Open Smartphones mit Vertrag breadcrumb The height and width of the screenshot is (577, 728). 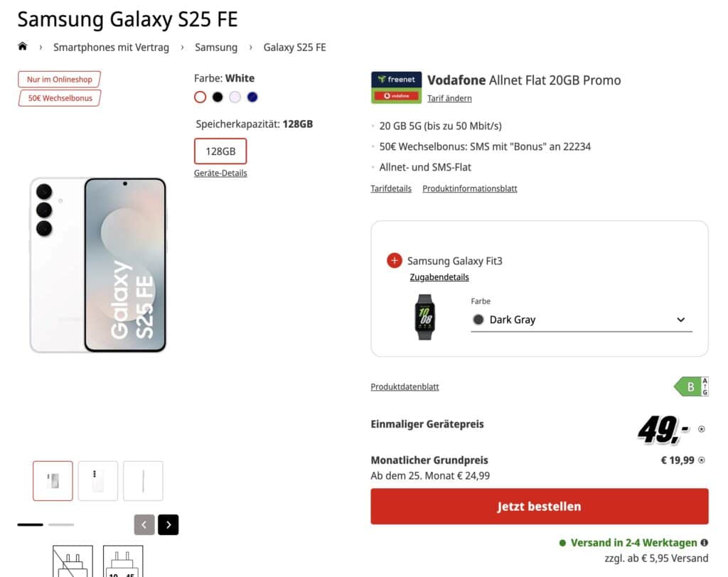111,48
